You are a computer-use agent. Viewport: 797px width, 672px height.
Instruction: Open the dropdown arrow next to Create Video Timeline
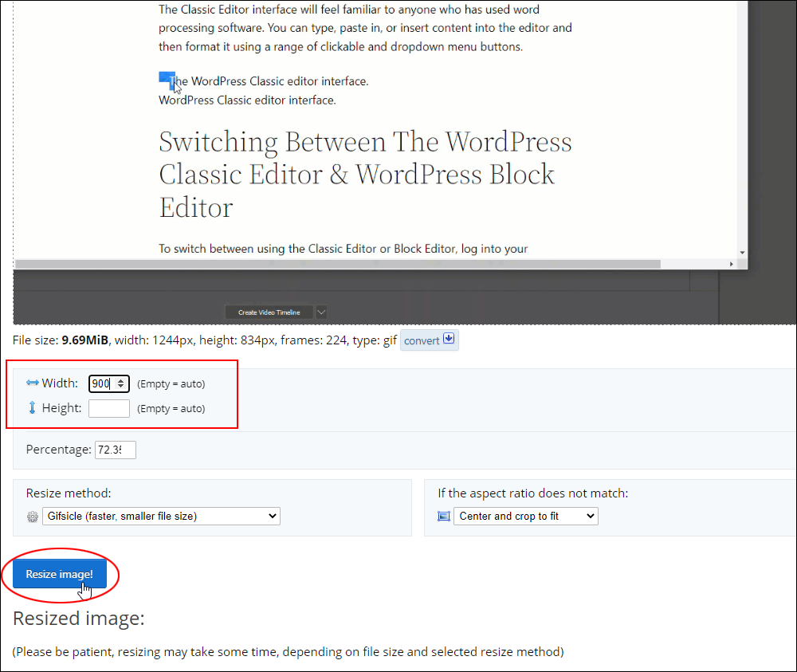pyautogui.click(x=321, y=312)
